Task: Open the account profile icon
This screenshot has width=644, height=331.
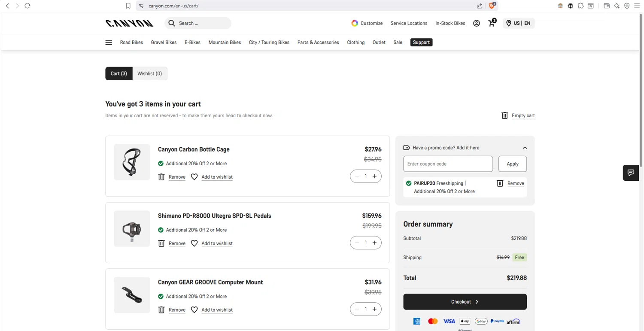Action: (477, 23)
